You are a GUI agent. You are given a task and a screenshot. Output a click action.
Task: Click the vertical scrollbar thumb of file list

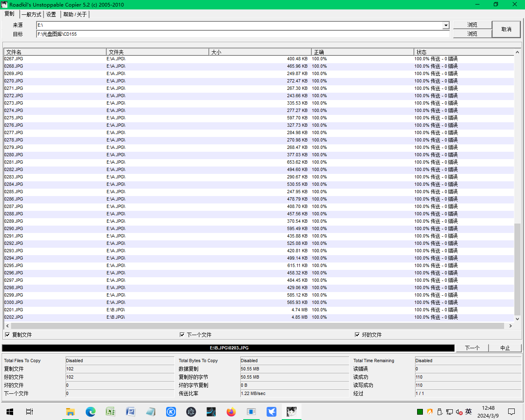(x=517, y=269)
